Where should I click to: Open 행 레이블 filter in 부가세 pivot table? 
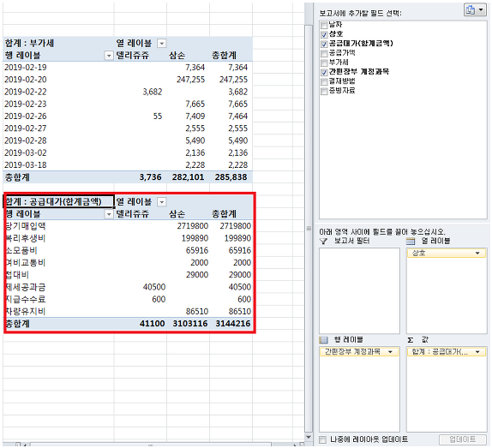(109, 56)
